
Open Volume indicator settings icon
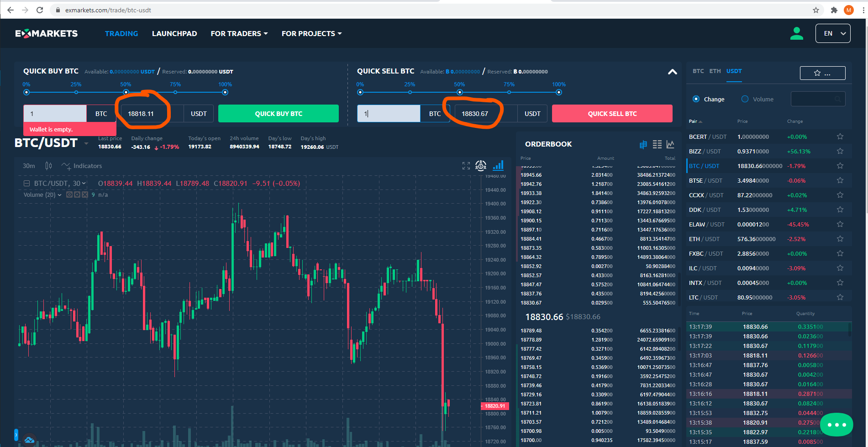(x=77, y=195)
